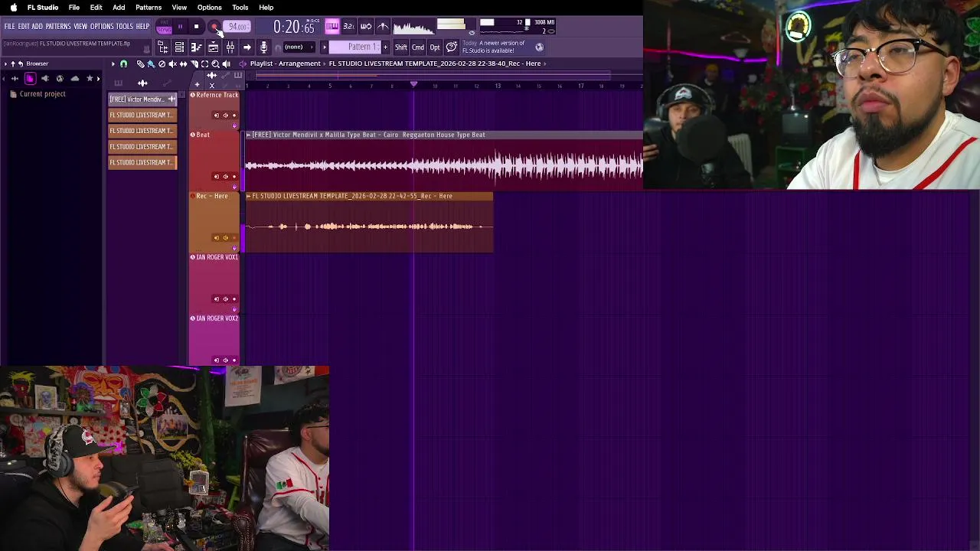
Task: Click the Cmd modifier button
Action: tap(417, 47)
